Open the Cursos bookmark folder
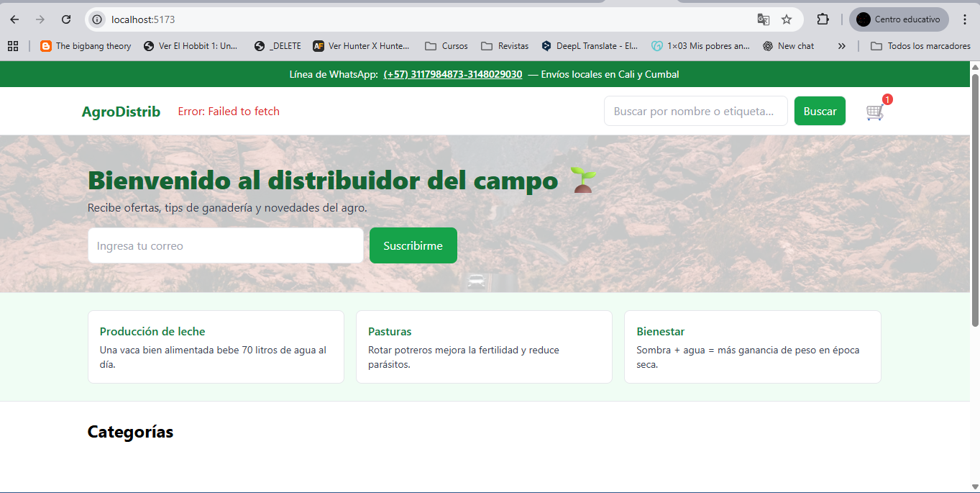980x493 pixels. pos(447,46)
